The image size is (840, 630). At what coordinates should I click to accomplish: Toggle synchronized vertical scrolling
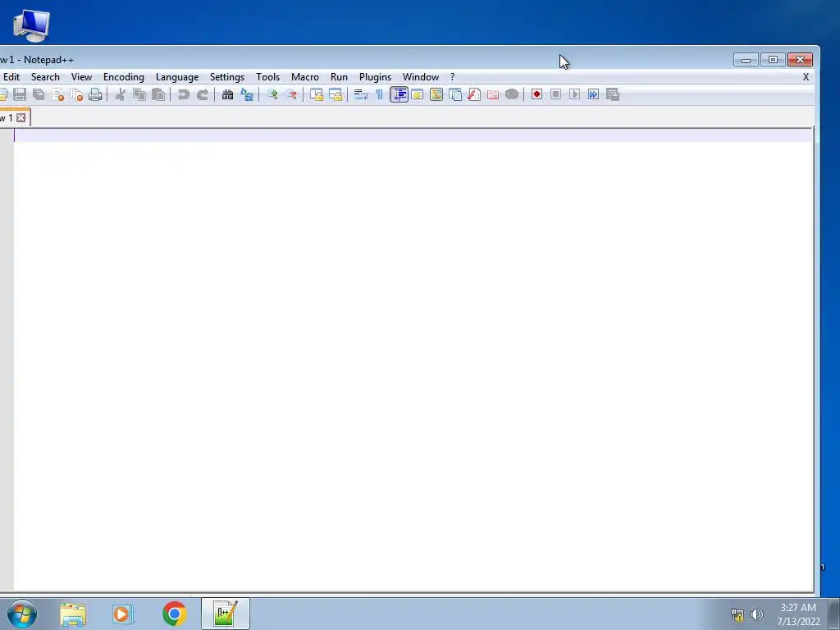tap(317, 95)
